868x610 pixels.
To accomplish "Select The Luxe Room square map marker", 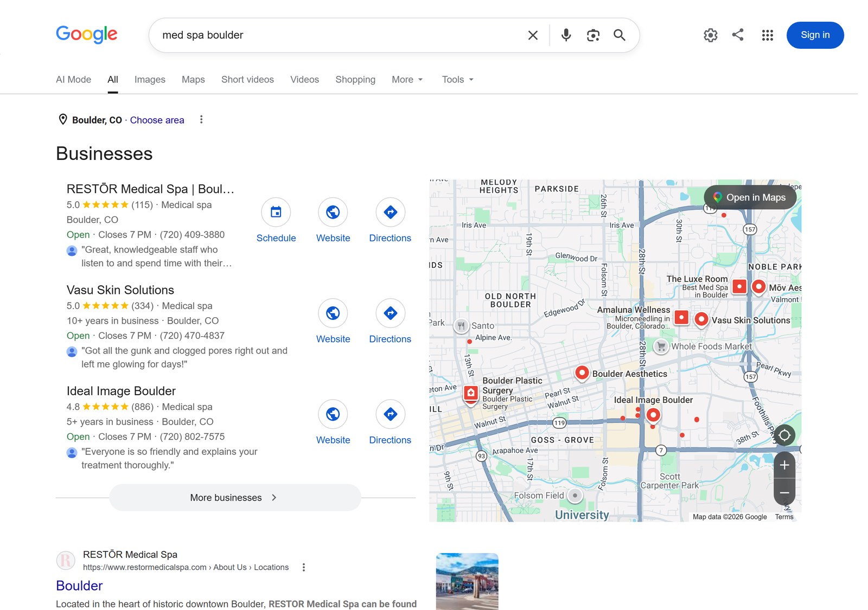I will pyautogui.click(x=739, y=286).
